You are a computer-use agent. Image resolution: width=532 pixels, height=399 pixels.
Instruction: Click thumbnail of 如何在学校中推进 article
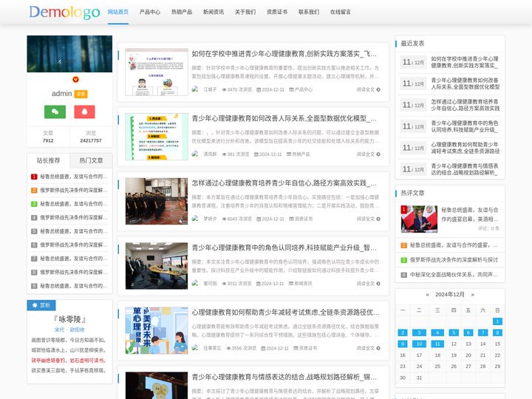click(157, 72)
